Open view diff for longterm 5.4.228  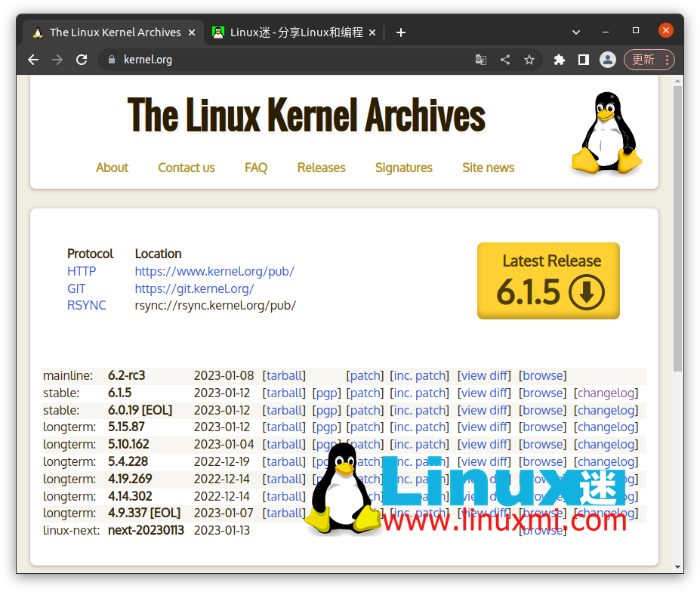coord(484,462)
